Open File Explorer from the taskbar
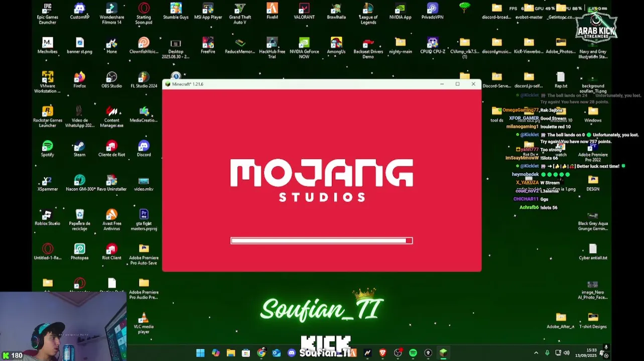The height and width of the screenshot is (361, 644). coord(231,353)
